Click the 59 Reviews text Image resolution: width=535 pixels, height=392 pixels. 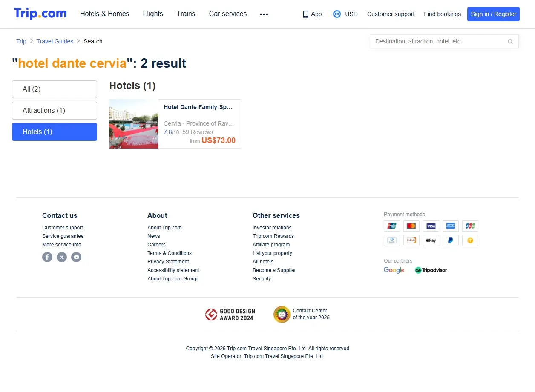198,132
